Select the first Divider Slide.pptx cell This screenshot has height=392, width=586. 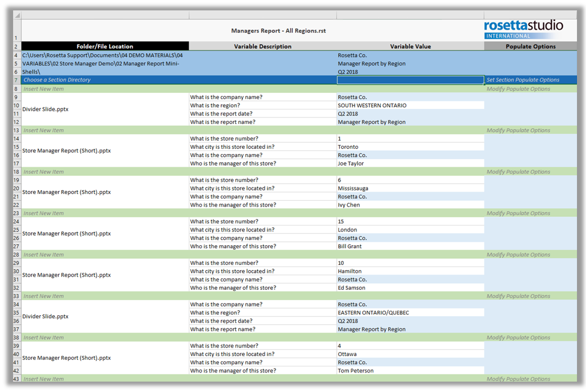coord(105,109)
